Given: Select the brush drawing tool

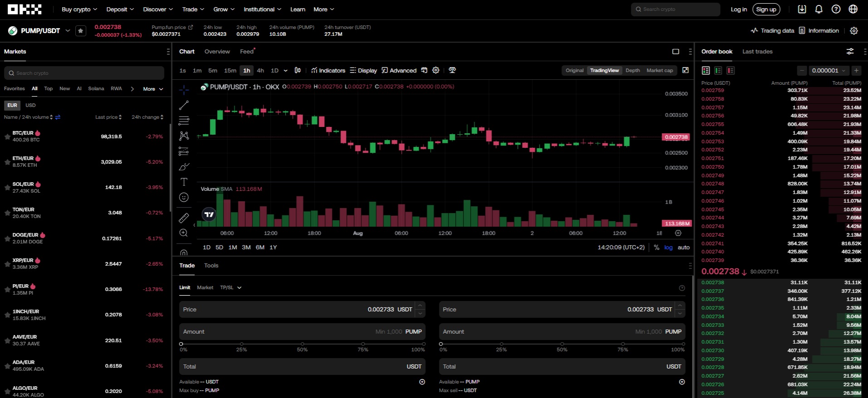Looking at the screenshot, I should point(184,167).
